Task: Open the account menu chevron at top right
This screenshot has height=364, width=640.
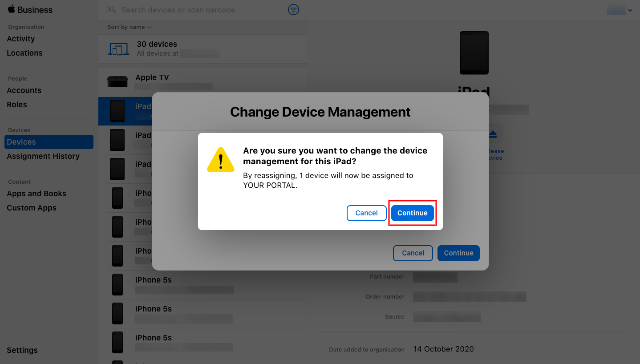Action: pos(630,10)
